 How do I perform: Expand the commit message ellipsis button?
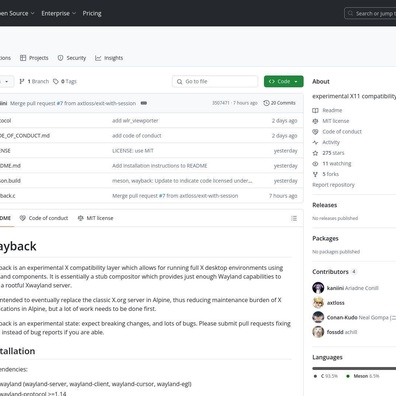coord(144,103)
